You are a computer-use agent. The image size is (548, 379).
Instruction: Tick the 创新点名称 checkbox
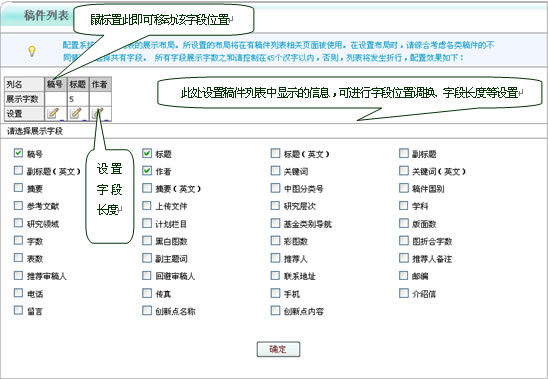(x=147, y=310)
